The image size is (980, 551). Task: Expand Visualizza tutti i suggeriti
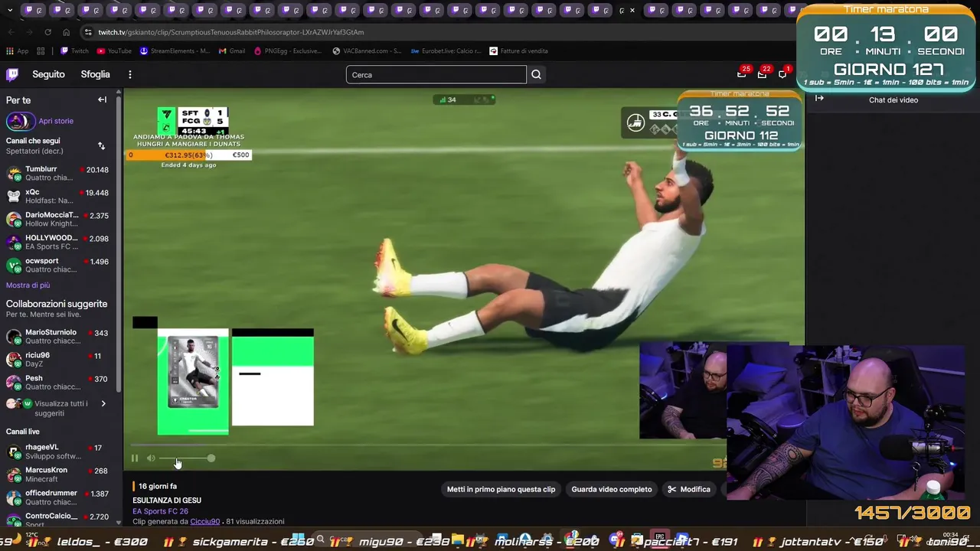pos(57,408)
